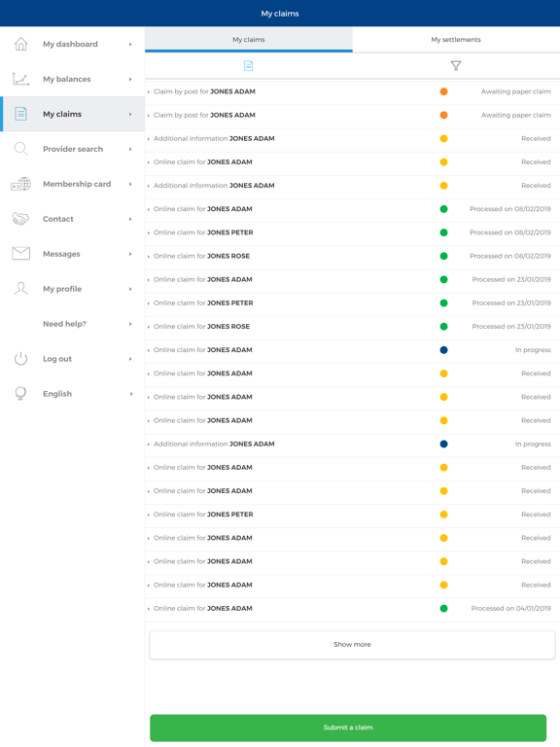Viewport: 560px width, 747px height.
Task: Expand Messages arrow
Action: click(130, 254)
